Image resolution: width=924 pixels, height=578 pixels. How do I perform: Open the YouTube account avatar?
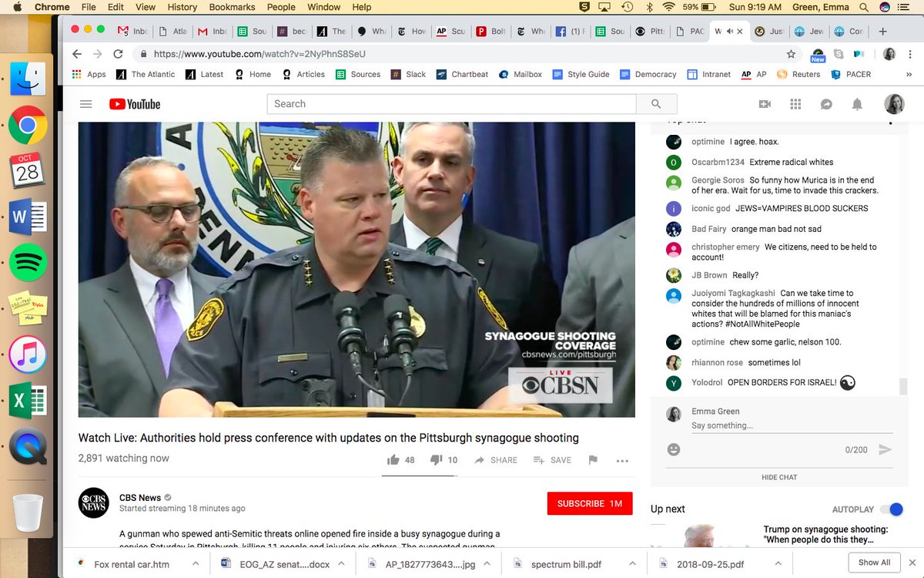point(895,104)
